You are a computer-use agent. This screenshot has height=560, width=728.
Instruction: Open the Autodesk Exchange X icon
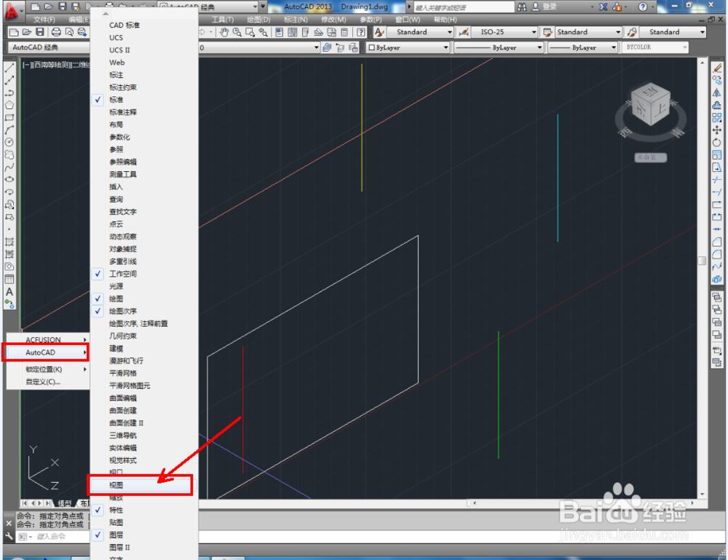pos(603,7)
